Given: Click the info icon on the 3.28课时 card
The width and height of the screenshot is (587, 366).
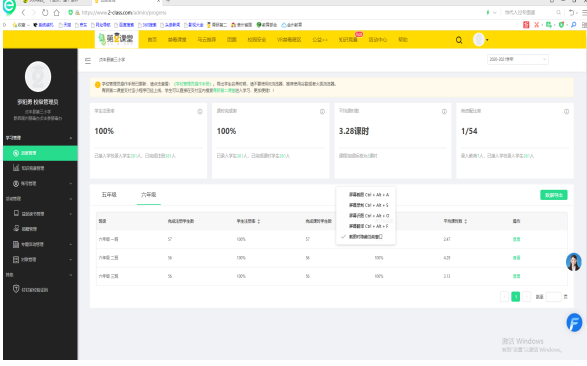Looking at the screenshot, I should tap(444, 112).
